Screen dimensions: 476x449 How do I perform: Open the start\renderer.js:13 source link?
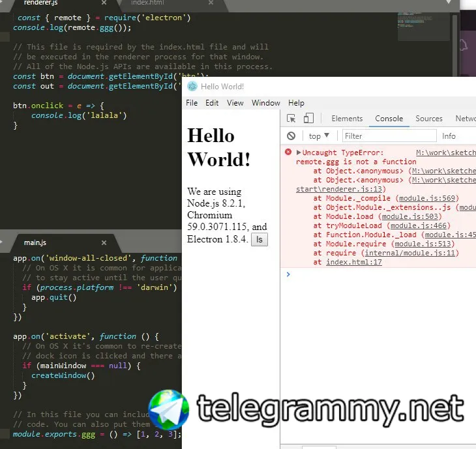339,189
